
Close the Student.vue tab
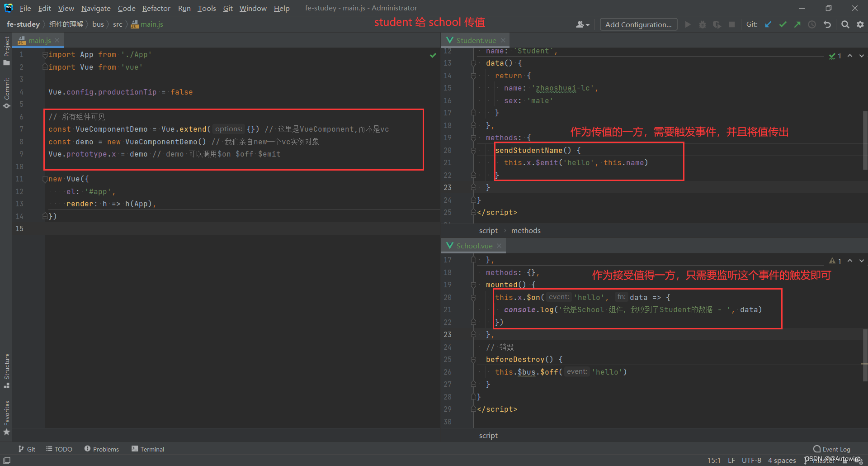pyautogui.click(x=503, y=40)
